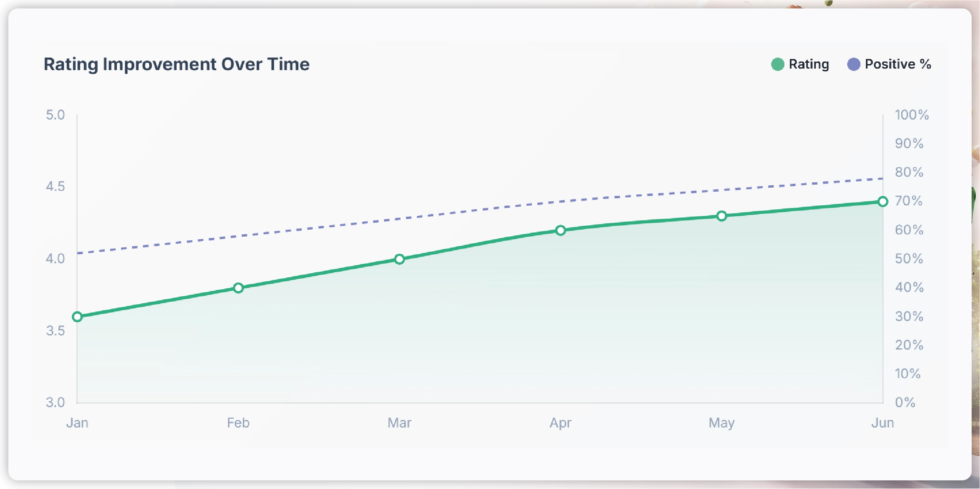Click the chart title "Rating Improvement Over Time"

pyautogui.click(x=176, y=64)
